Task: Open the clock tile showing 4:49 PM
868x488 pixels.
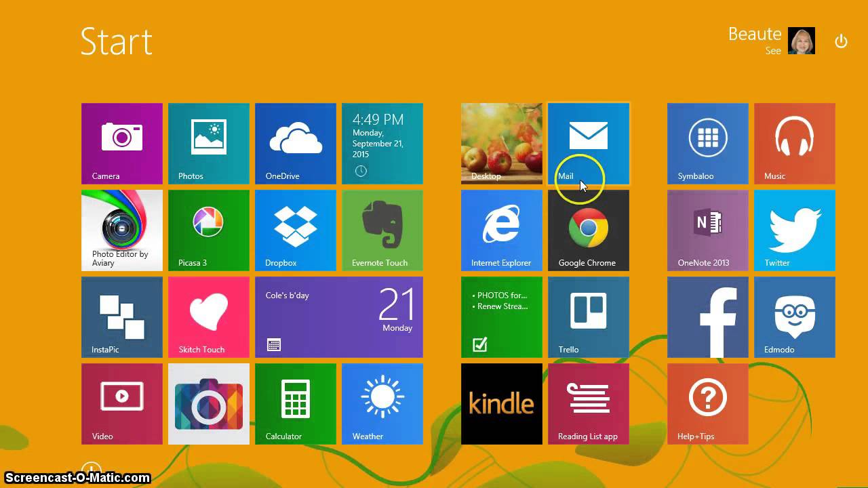Action: (382, 144)
